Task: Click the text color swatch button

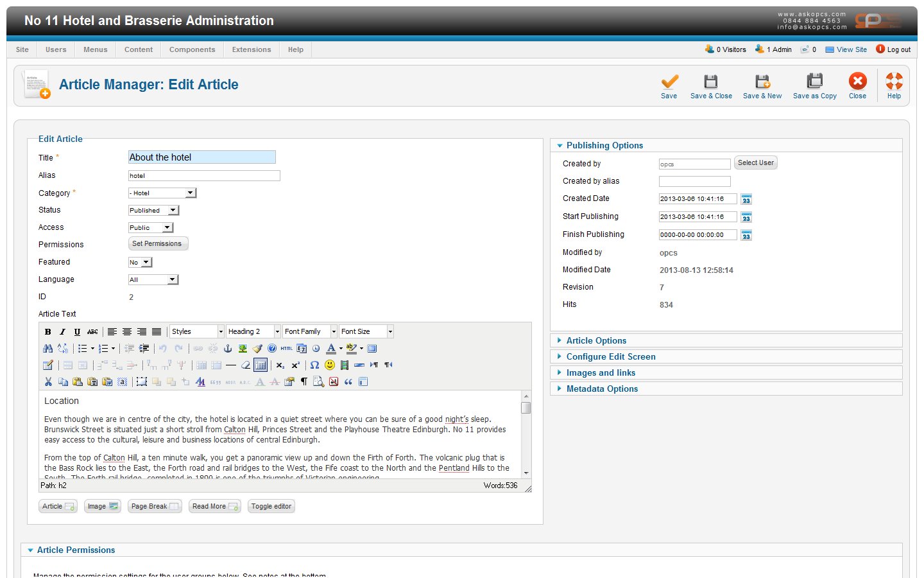Action: 330,349
